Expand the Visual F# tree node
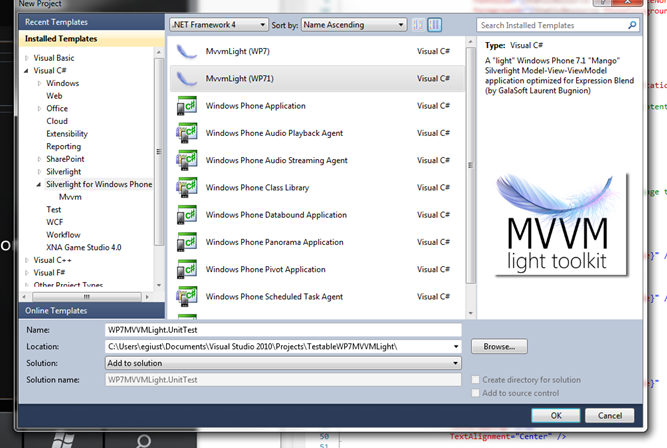 [x=27, y=273]
